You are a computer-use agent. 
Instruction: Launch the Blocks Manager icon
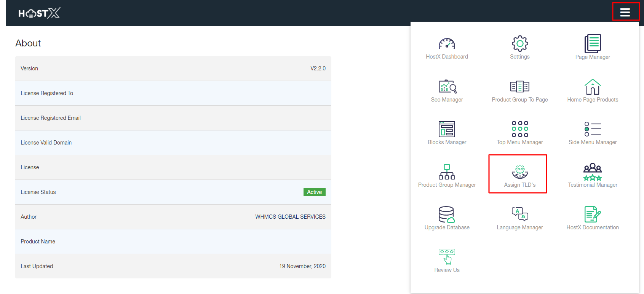(x=447, y=129)
